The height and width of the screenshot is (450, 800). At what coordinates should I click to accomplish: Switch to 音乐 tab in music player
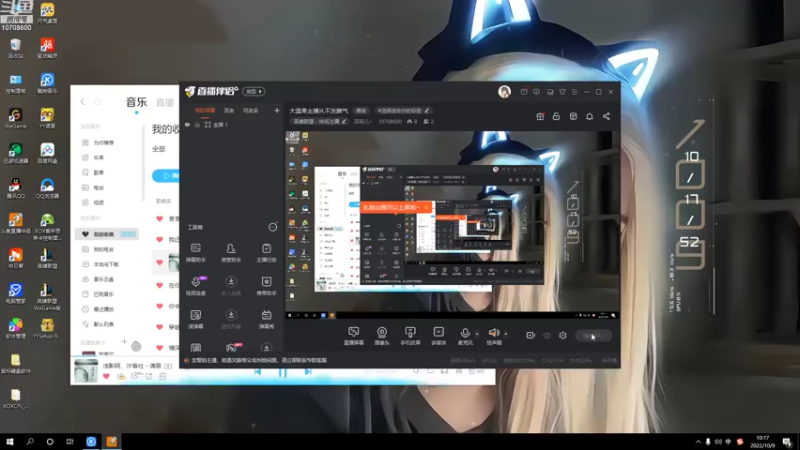[x=136, y=102]
